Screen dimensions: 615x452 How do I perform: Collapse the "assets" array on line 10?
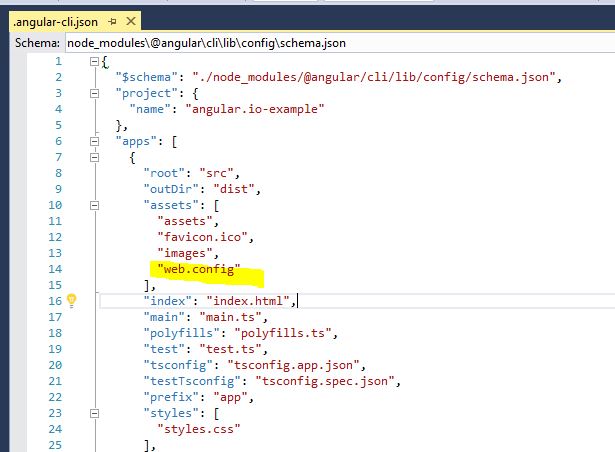pyautogui.click(x=94, y=205)
